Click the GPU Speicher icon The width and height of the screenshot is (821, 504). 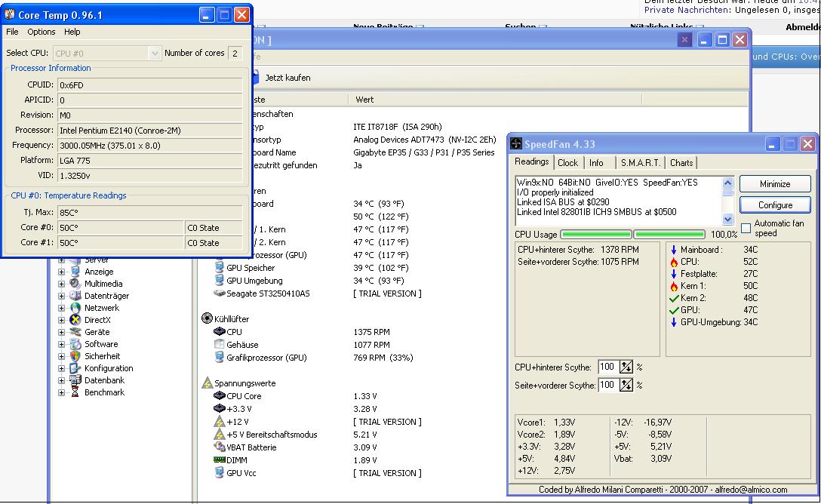coord(220,267)
